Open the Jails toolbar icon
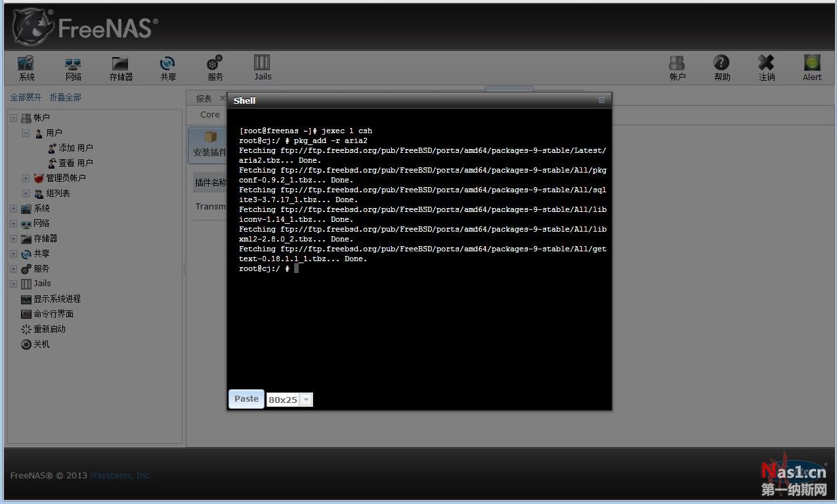The width and height of the screenshot is (837, 504). pos(263,68)
